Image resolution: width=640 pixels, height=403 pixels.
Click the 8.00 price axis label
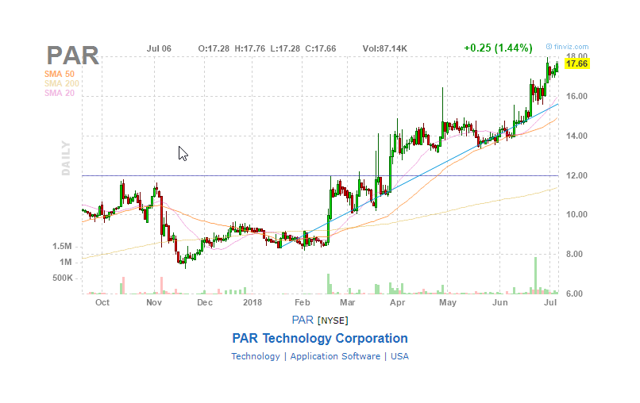pos(577,254)
